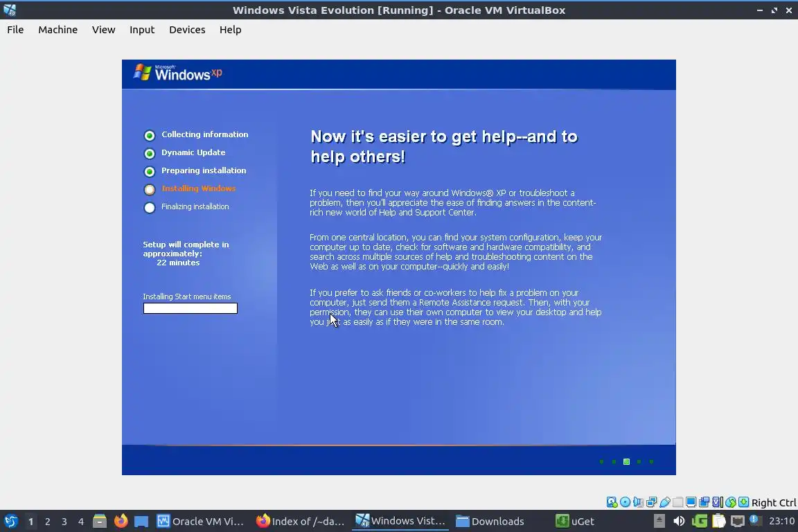
Task: Click the Collecting information step bullet
Action: [x=149, y=135]
